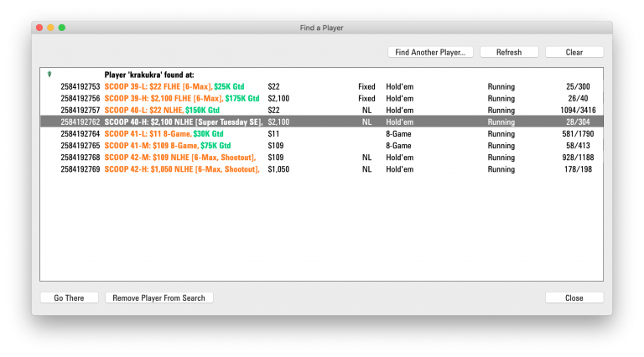Select SCOOP 39-L: $22 FLHE [6-Max] row
The image size is (644, 357).
tap(322, 86)
